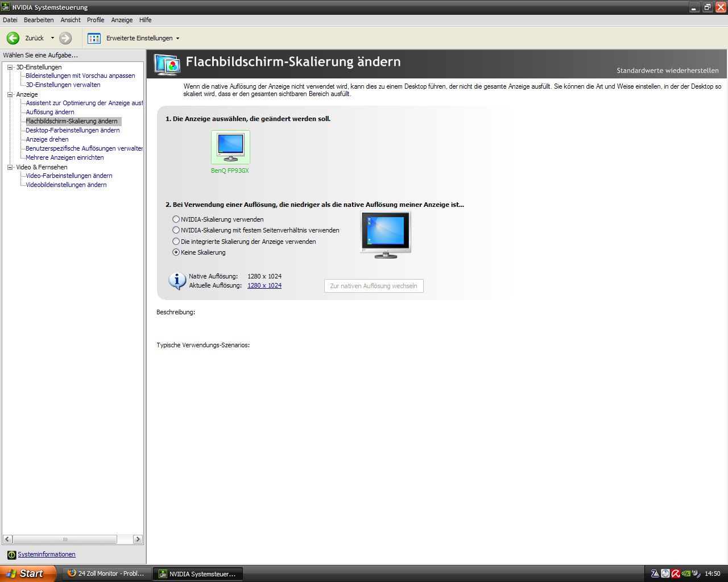Open the Hilfe menu
This screenshot has height=582, width=728.
coord(146,20)
